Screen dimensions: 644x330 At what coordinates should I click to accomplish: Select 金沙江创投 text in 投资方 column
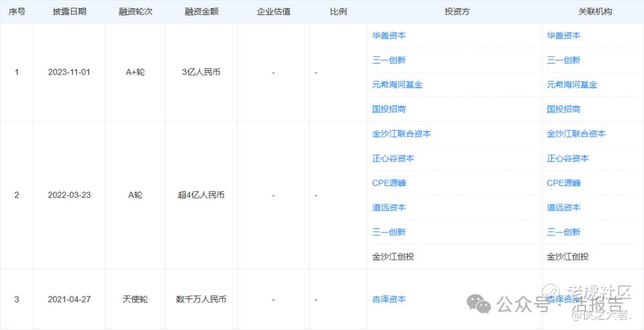[x=393, y=257]
